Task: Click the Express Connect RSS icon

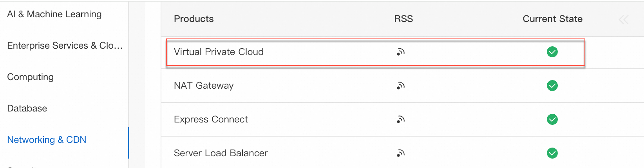Action: pos(400,119)
